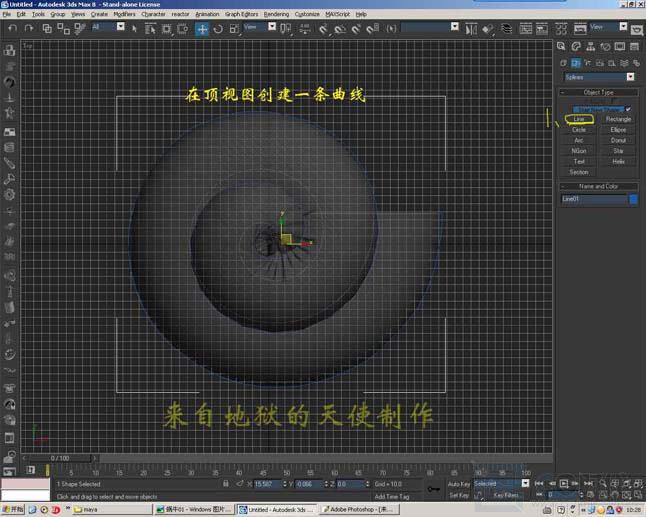This screenshot has height=517, width=646.
Task: Collapse the Name and Color rollout
Action: pyautogui.click(x=599, y=186)
